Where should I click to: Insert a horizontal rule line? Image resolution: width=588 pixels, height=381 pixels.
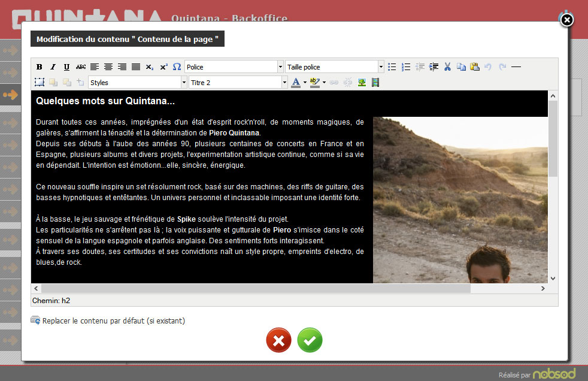[x=516, y=66]
